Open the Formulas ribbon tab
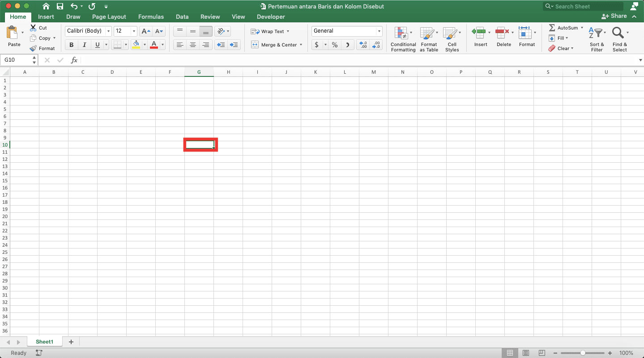Image resolution: width=644 pixels, height=358 pixels. click(151, 17)
